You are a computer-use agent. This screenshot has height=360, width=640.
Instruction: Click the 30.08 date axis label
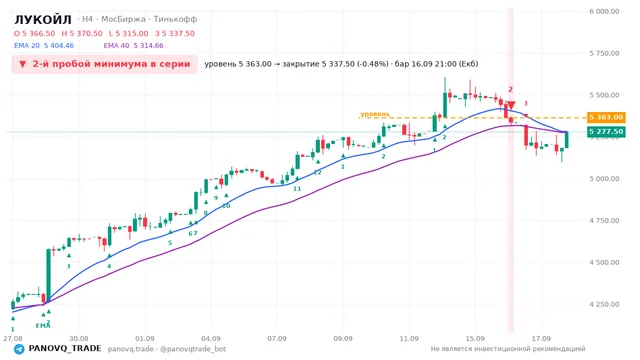[x=79, y=338]
